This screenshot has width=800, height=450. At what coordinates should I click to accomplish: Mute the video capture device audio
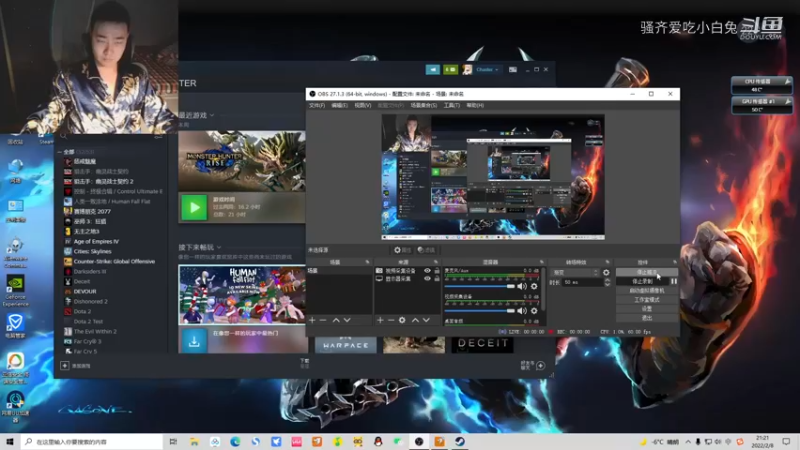pyautogui.click(x=521, y=311)
